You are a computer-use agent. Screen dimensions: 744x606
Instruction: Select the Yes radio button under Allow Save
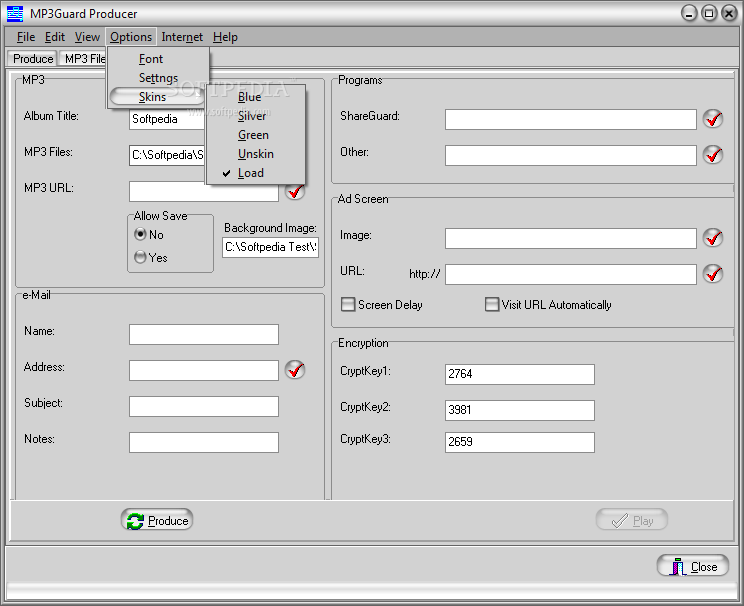[140, 257]
